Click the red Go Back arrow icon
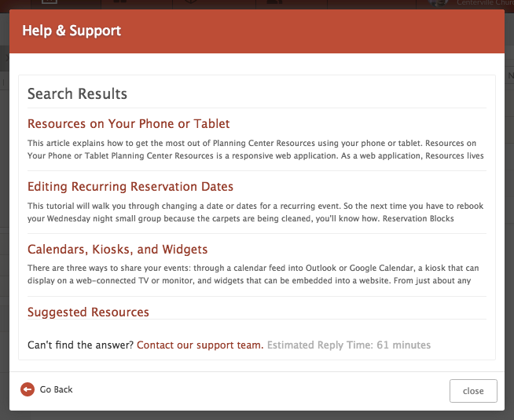Viewport: 514px width, 420px height. (x=28, y=389)
